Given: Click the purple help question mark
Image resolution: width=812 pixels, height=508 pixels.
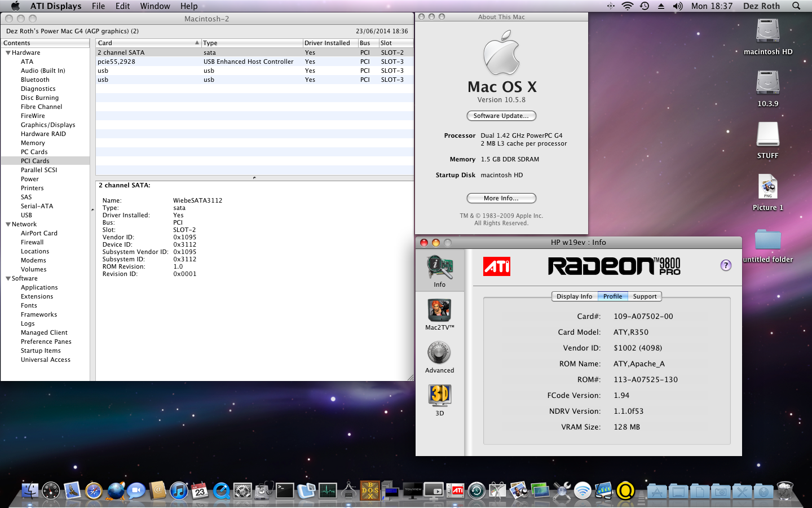Looking at the screenshot, I should (x=726, y=265).
